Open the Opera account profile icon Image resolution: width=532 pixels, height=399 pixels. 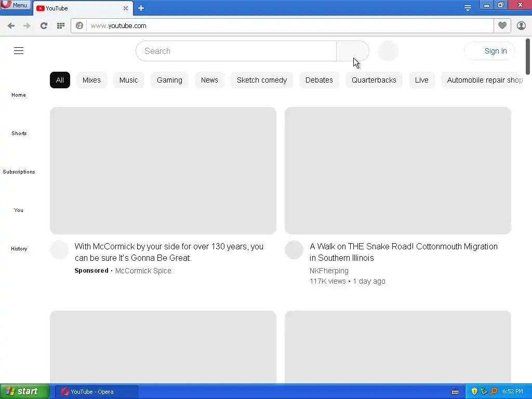tap(521, 26)
